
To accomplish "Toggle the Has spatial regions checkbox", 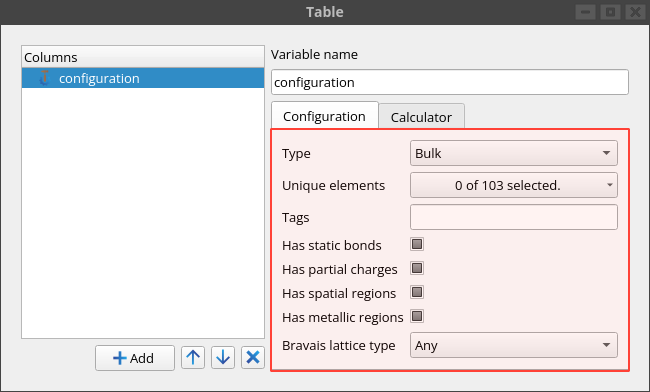I will coord(417,292).
